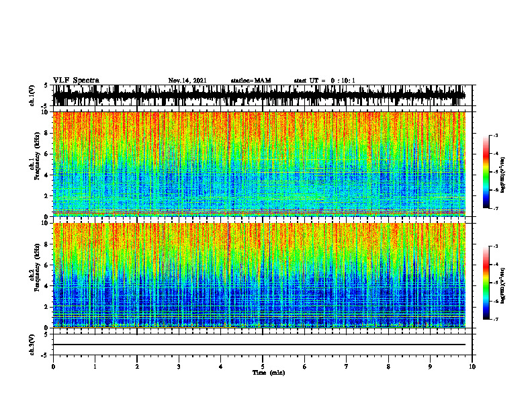
Task: Click the "-5" tick on ch.1 colorbar
Action: 496,172
